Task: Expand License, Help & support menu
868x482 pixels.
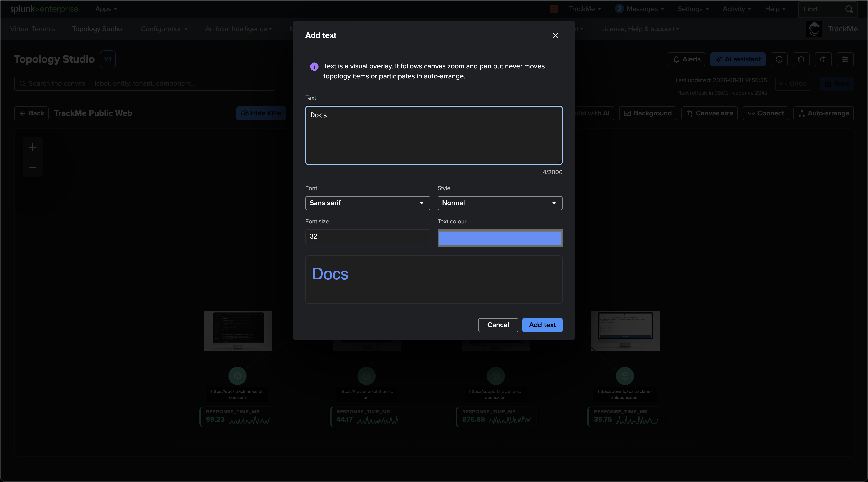Action: click(x=640, y=29)
